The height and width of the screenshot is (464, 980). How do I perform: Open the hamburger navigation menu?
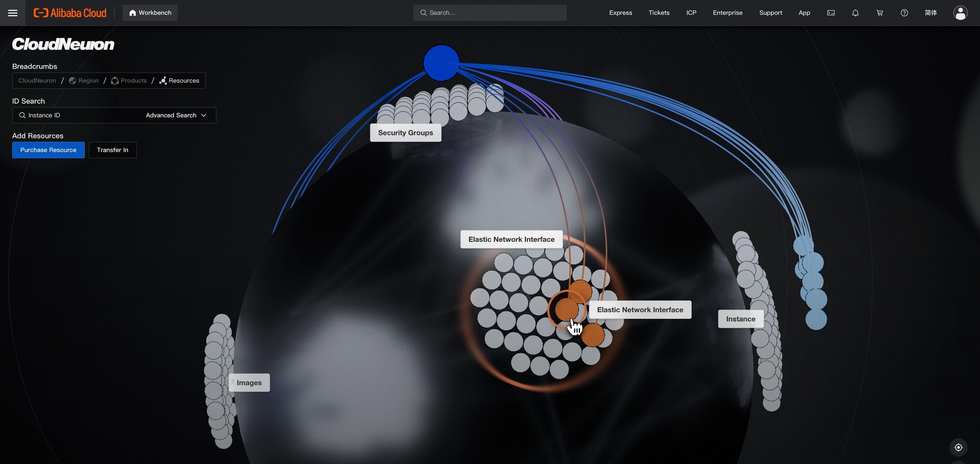click(x=13, y=13)
